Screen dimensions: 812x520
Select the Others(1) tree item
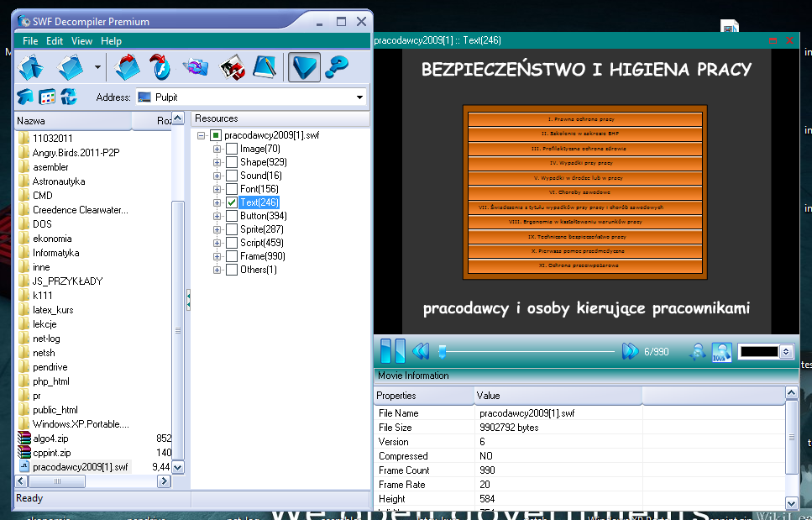click(259, 270)
